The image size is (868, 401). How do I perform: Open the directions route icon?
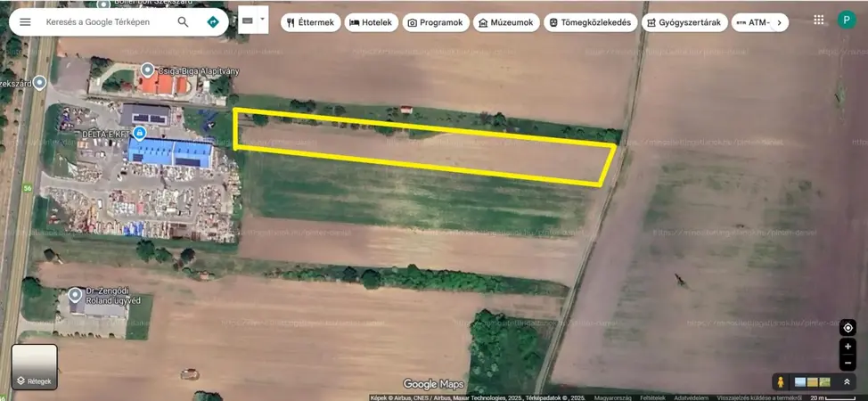[212, 21]
